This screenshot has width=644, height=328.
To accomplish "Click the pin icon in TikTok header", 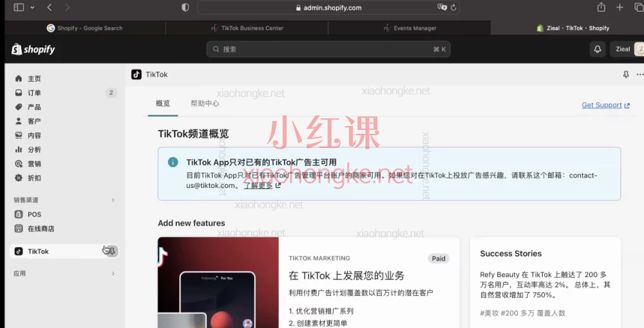I will coord(625,75).
